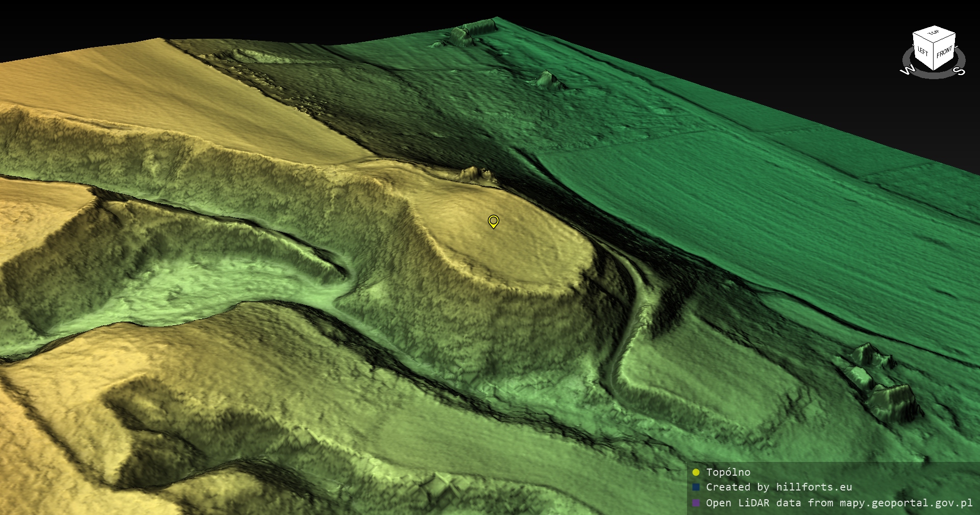The height and width of the screenshot is (515, 980).
Task: Click the isolated small mound on the upper green plain
Action: click(546, 79)
